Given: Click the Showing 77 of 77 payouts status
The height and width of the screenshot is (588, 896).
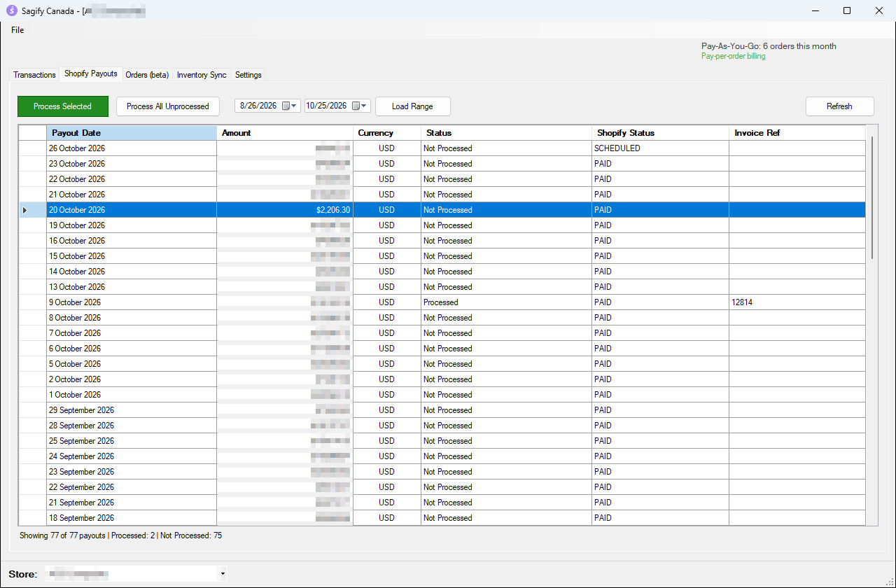Looking at the screenshot, I should [x=120, y=535].
